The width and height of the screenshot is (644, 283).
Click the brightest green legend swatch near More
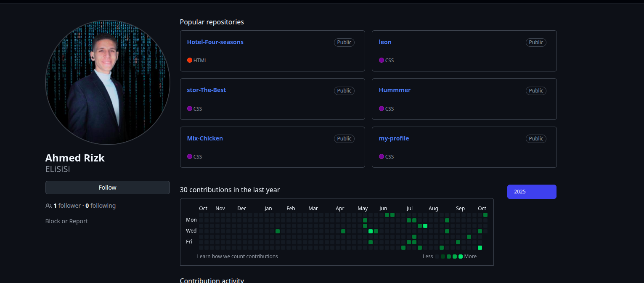pyautogui.click(x=461, y=257)
